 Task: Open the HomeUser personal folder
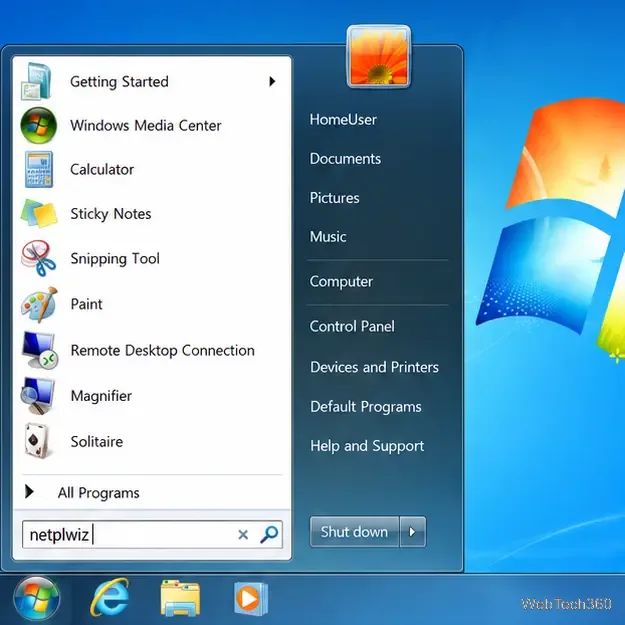[x=343, y=120]
